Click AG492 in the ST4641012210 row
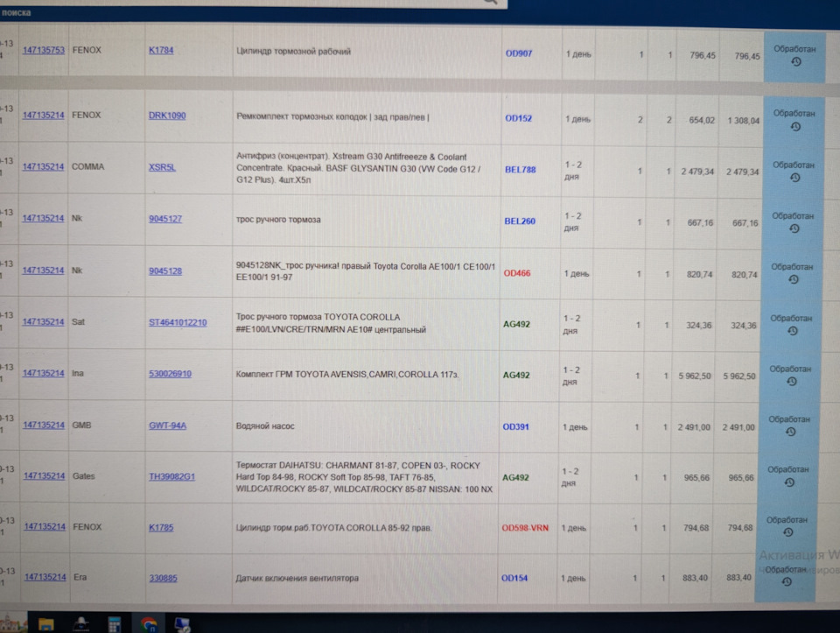Viewport: 840px width, 633px height. (516, 324)
